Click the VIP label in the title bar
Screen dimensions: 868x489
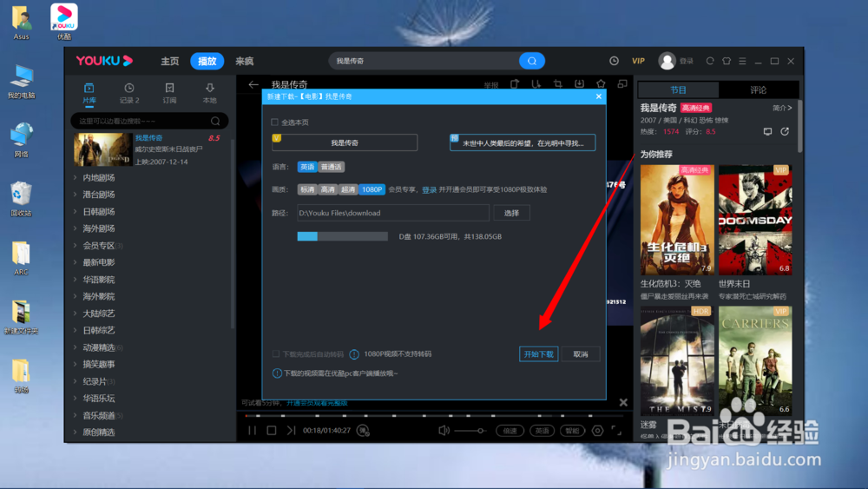(638, 61)
